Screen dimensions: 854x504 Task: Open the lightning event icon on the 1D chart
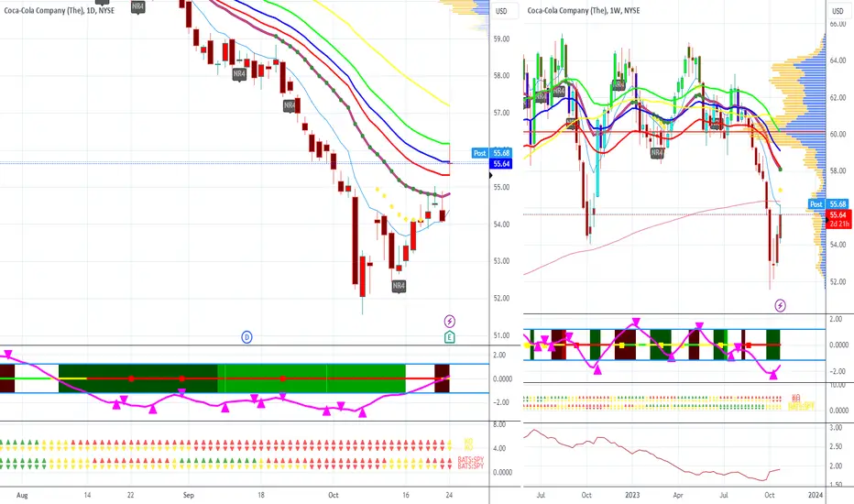pos(449,321)
